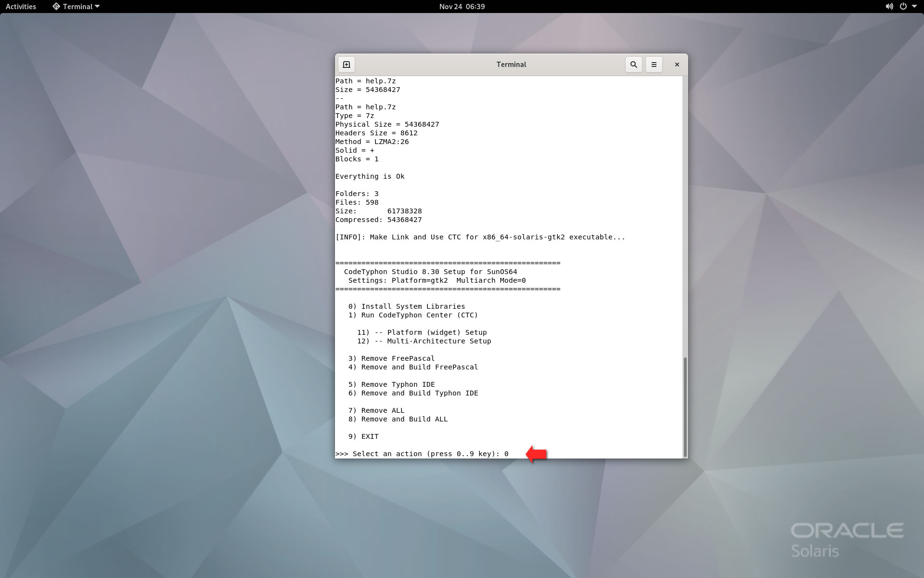The image size is (924, 578).
Task: Open the Terminal app menu
Action: point(76,6)
